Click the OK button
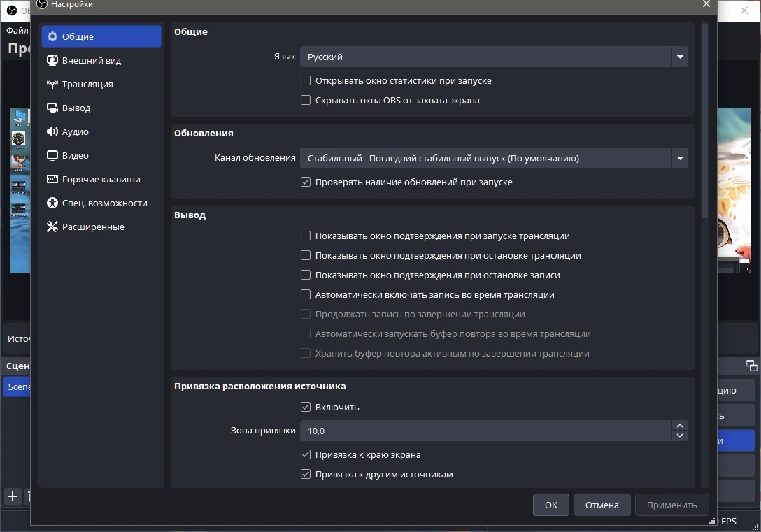Image resolution: width=761 pixels, height=532 pixels. tap(551, 505)
